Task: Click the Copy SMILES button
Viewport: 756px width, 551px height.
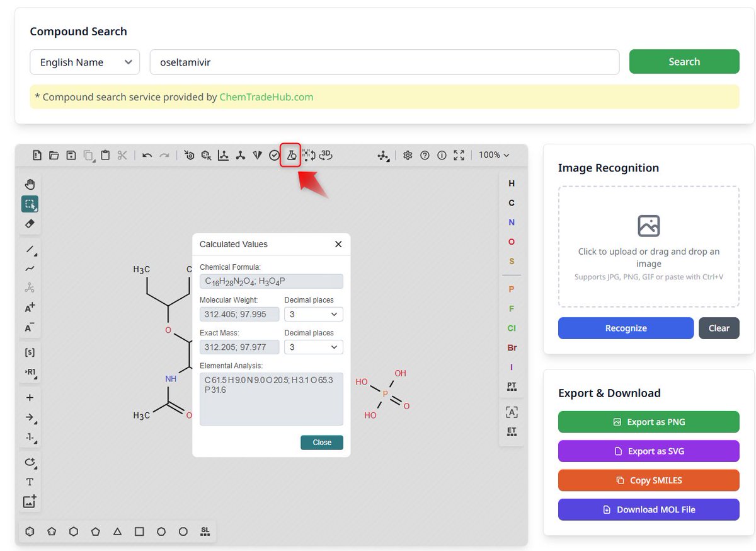Action: pyautogui.click(x=649, y=480)
